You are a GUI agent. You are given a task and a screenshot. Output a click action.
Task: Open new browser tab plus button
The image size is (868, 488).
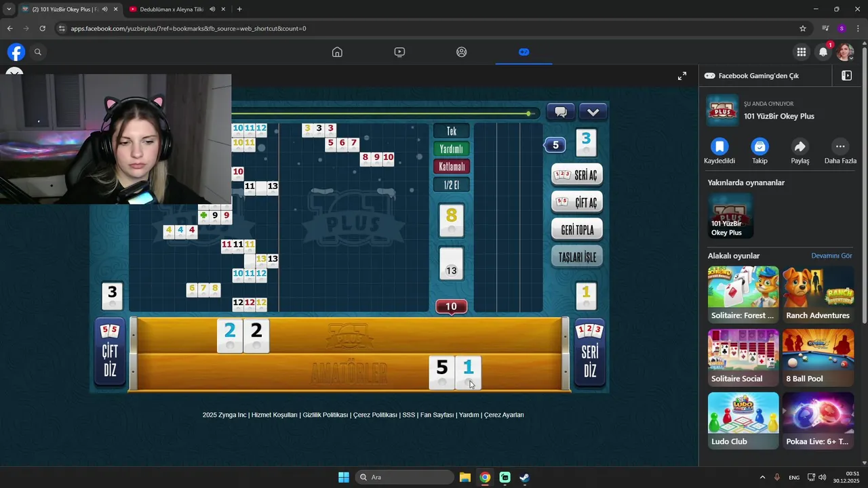[239, 9]
